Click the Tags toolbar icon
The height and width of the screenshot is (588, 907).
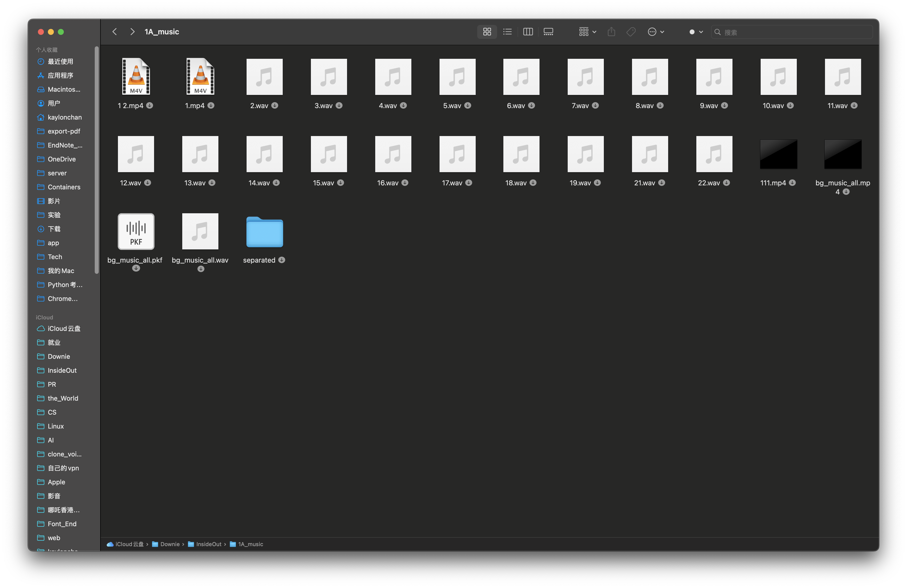pos(631,32)
